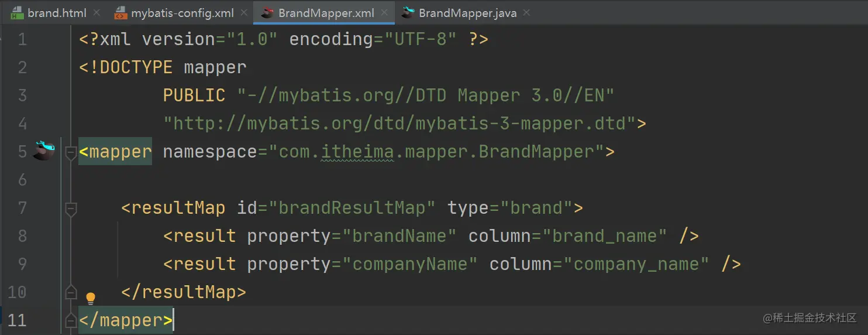Click the opening <mapper tag text
Image resolution: width=868 pixels, height=335 pixels.
pyautogui.click(x=115, y=152)
